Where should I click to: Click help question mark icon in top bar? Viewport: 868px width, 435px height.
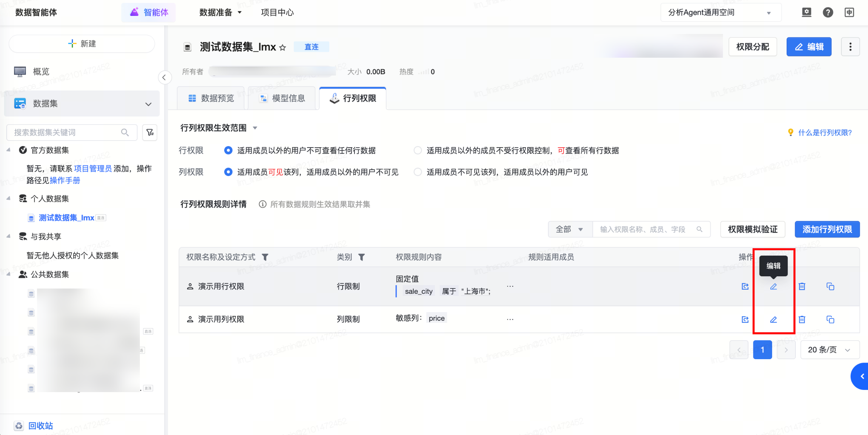pyautogui.click(x=828, y=13)
